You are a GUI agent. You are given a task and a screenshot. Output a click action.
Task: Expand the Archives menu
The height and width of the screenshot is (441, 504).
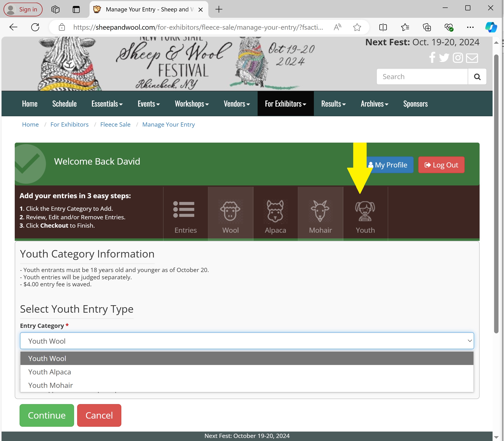(375, 104)
